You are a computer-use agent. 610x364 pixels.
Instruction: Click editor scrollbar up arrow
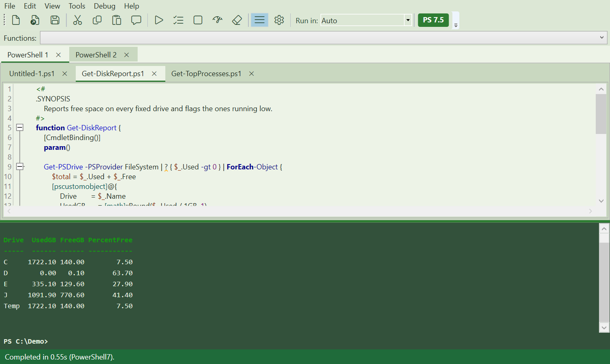(x=601, y=89)
